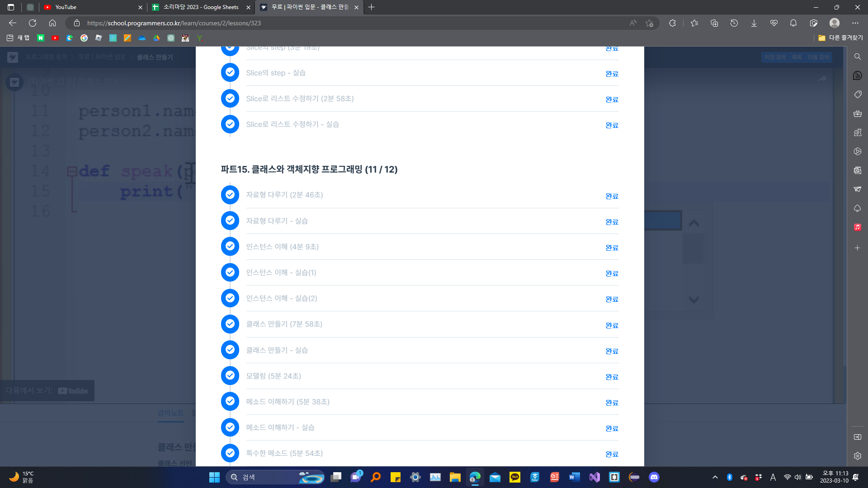Viewport: 868px width, 488px height.
Task: Open the downloads icon in toolbar
Action: [x=754, y=23]
